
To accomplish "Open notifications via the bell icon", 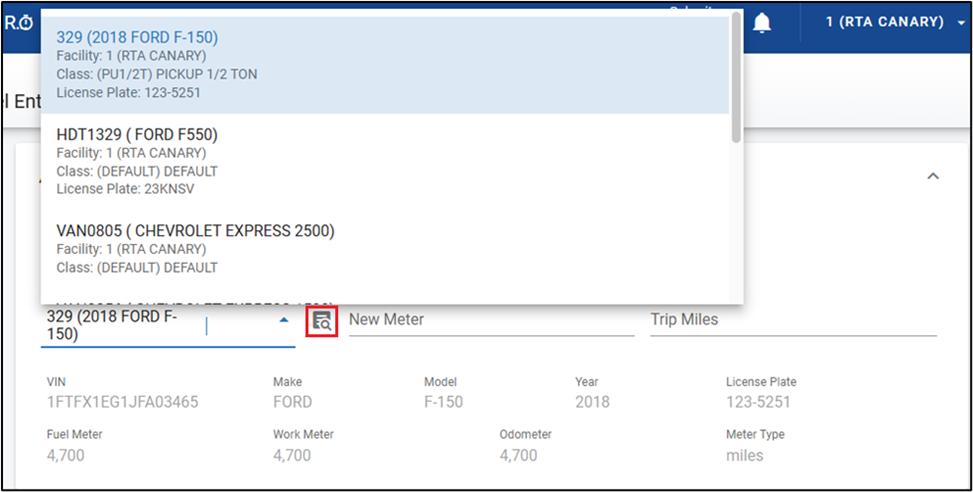I will point(763,22).
